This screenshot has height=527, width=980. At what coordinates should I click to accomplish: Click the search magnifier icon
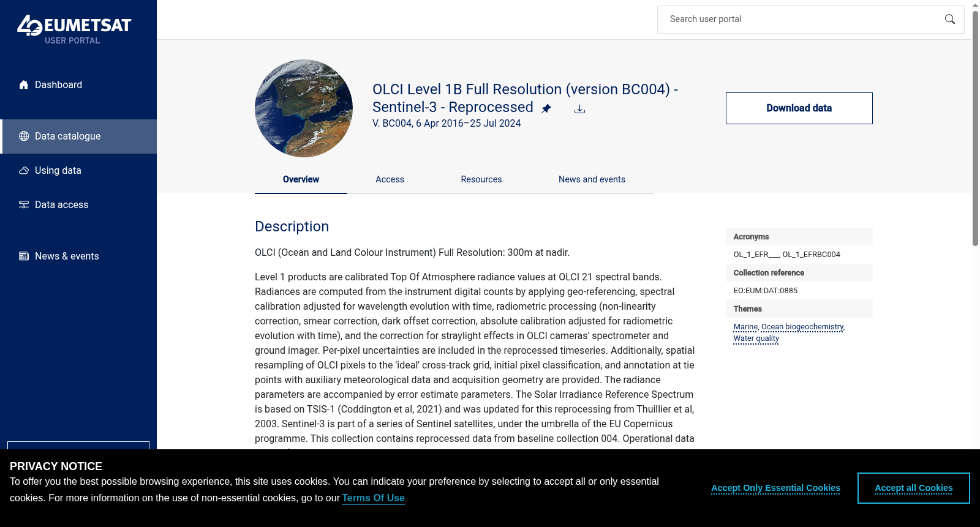tap(950, 20)
